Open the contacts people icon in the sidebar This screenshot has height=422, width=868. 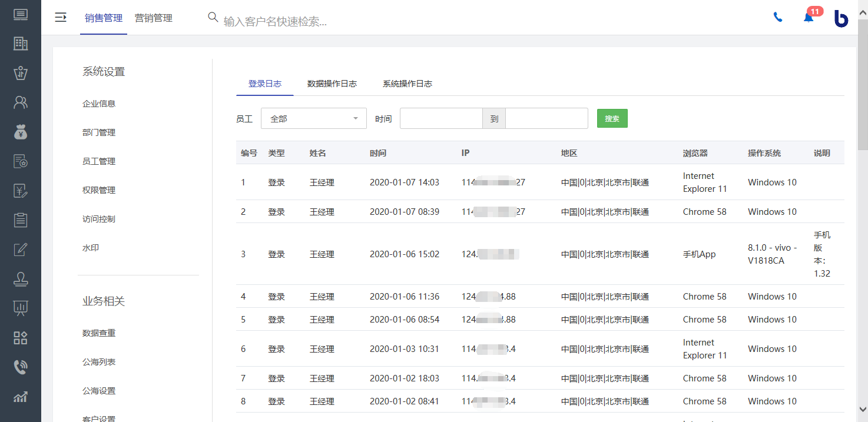pyautogui.click(x=20, y=102)
